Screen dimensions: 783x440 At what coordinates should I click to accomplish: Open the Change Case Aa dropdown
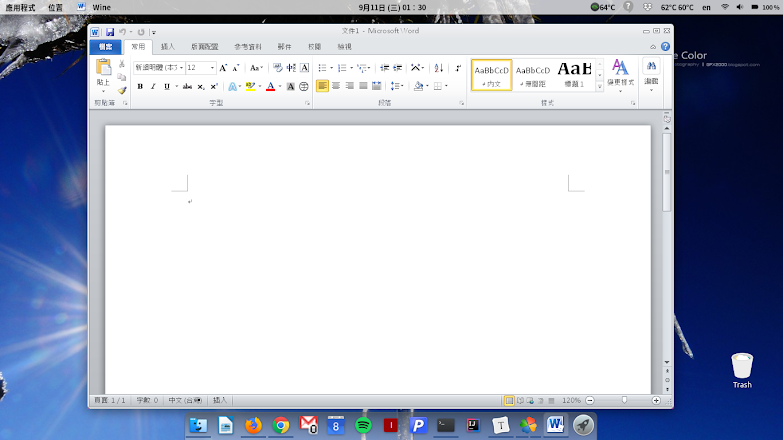(256, 68)
